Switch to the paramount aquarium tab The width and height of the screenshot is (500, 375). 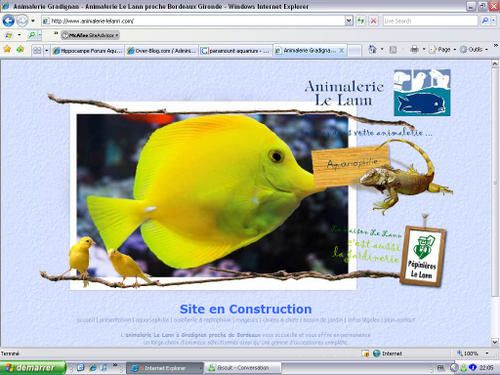coord(235,51)
